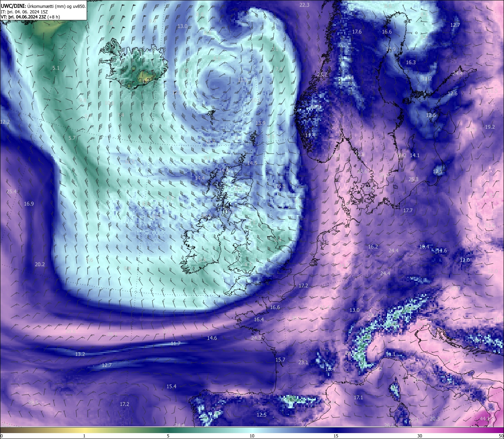Screen dimensions: 504x439
Task: Click the map value '16.2'
Action: pyautogui.click(x=373, y=246)
